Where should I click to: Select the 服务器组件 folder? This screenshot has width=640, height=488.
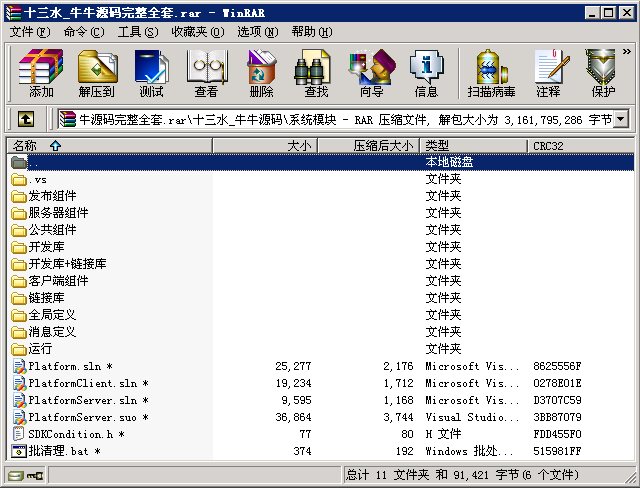click(58, 213)
